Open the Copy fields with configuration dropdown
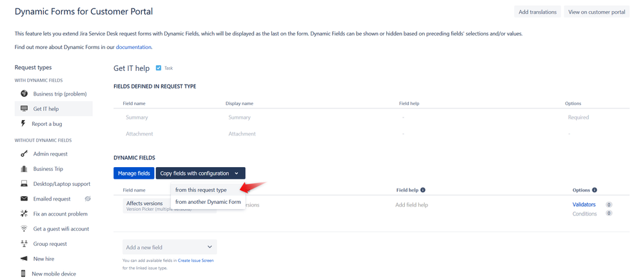Screen dimensions: 644x280 point(200,173)
